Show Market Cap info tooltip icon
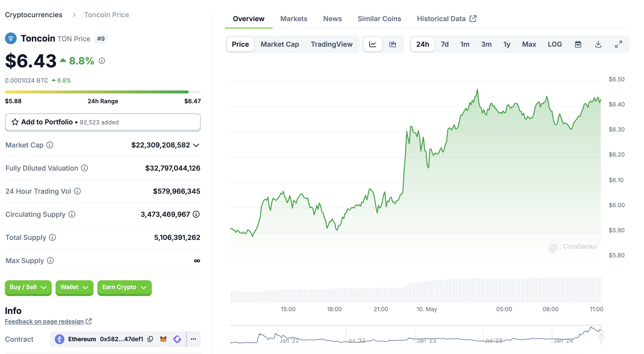Image resolution: width=644 pixels, height=354 pixels. 50,145
